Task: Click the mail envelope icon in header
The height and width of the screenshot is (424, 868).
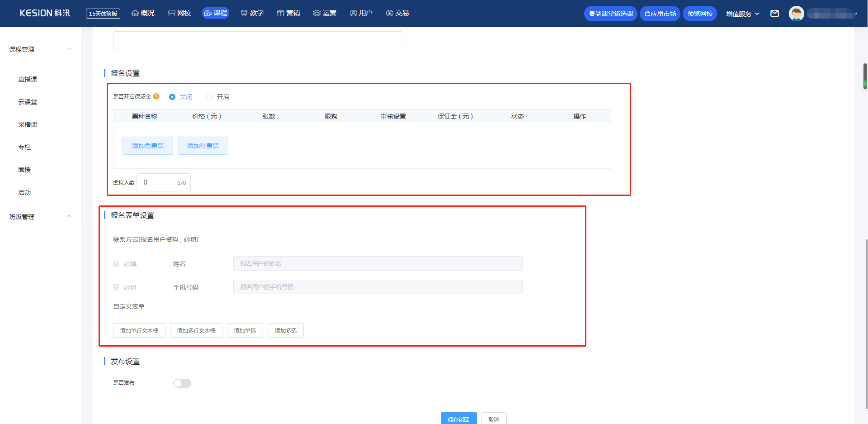Action: click(774, 14)
